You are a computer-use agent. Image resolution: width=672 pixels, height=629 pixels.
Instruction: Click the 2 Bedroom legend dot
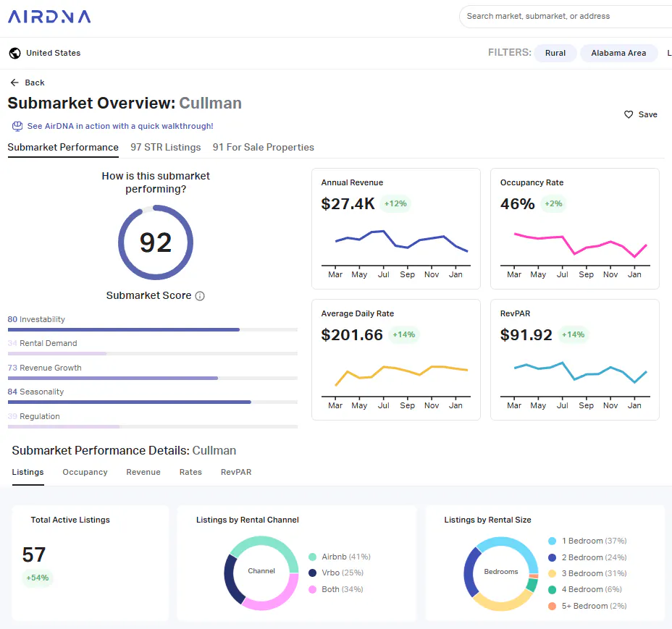552,557
